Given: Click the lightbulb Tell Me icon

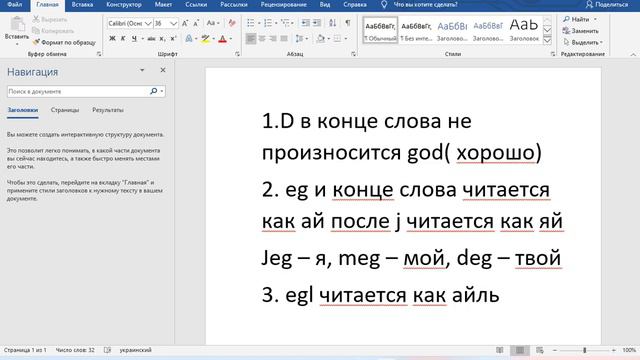Looking at the screenshot, I should [384, 4].
